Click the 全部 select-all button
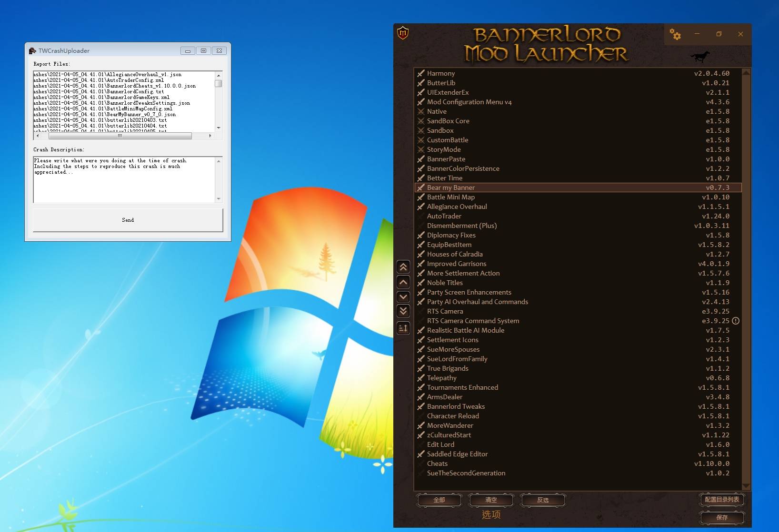779x532 pixels. tap(439, 500)
